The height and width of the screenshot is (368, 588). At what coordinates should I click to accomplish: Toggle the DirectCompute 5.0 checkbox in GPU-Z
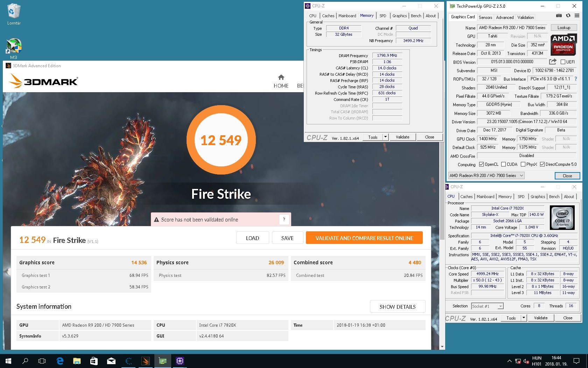click(542, 164)
